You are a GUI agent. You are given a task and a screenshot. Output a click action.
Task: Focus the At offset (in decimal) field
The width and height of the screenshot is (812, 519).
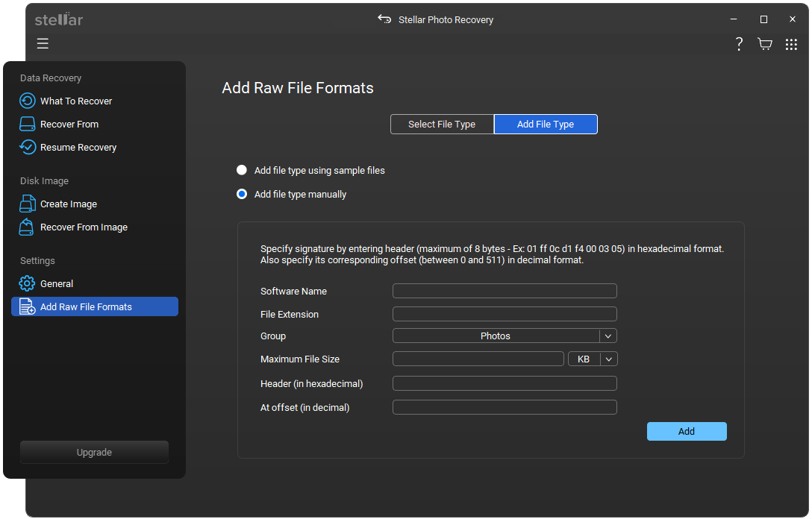point(505,407)
